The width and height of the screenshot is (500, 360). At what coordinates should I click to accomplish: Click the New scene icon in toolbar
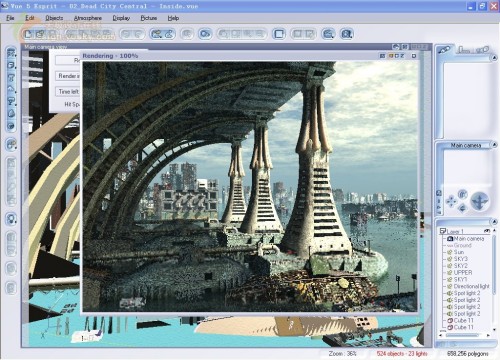point(28,34)
